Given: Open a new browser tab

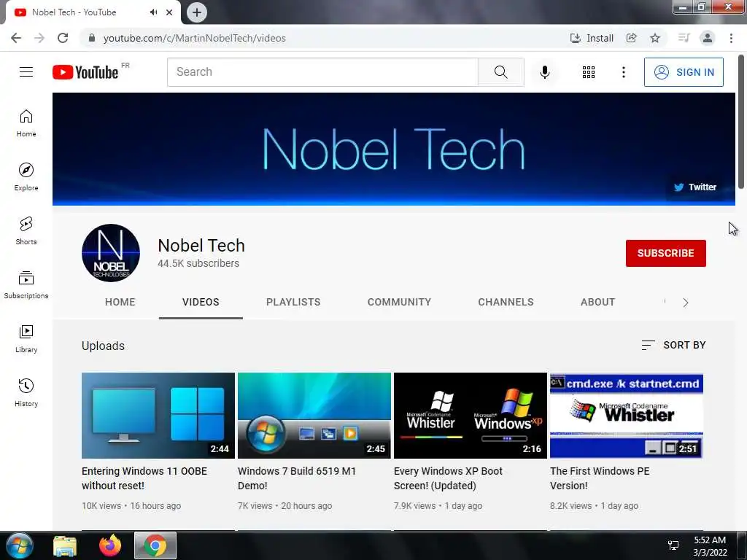Looking at the screenshot, I should point(197,12).
